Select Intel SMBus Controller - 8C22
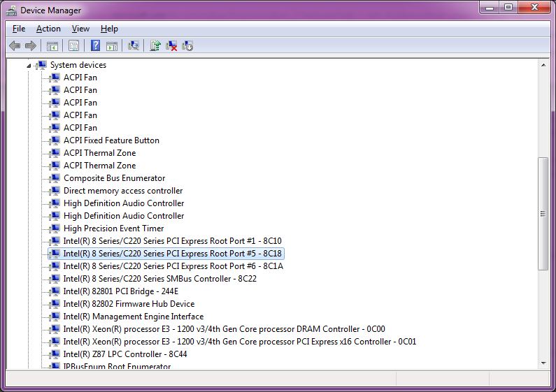The height and width of the screenshot is (392, 556). click(159, 279)
